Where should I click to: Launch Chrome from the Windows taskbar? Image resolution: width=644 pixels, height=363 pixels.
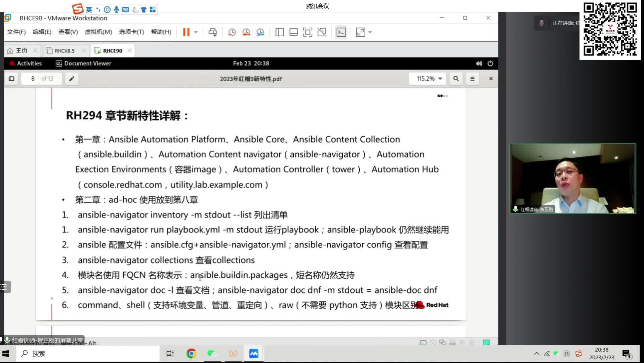click(x=191, y=353)
